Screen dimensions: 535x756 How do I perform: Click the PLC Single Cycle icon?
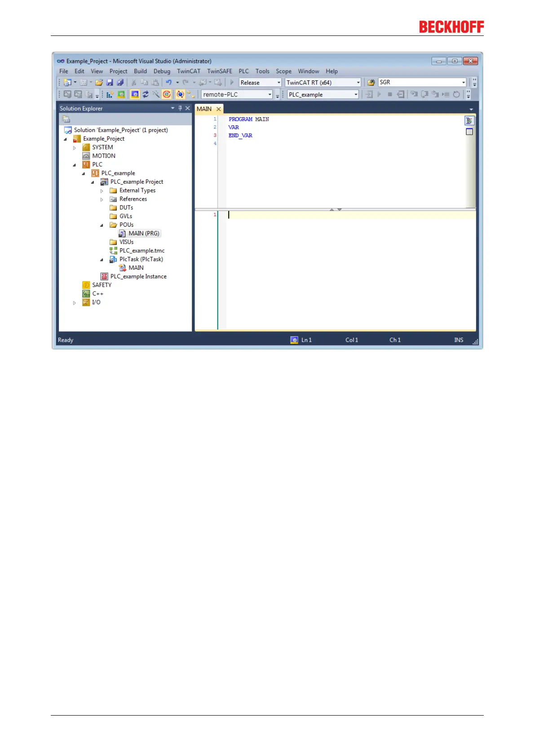click(456, 94)
